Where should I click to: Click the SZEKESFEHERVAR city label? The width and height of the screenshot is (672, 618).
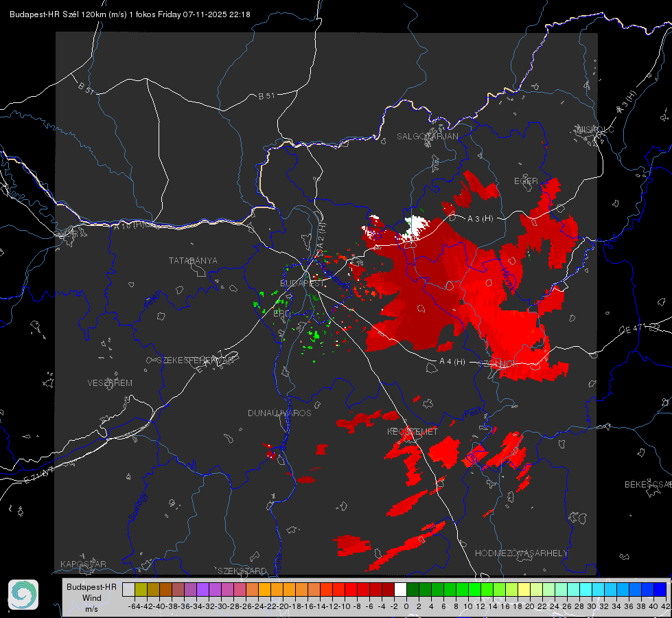(x=195, y=360)
